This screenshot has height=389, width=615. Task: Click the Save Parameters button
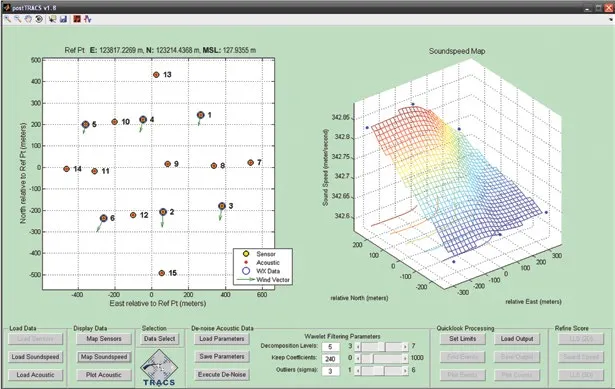point(222,356)
